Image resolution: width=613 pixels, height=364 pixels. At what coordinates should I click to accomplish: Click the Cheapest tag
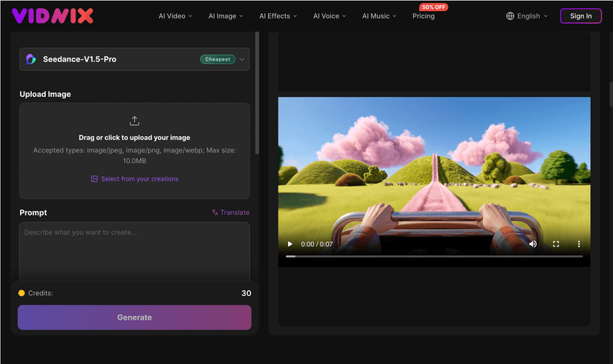click(x=218, y=59)
